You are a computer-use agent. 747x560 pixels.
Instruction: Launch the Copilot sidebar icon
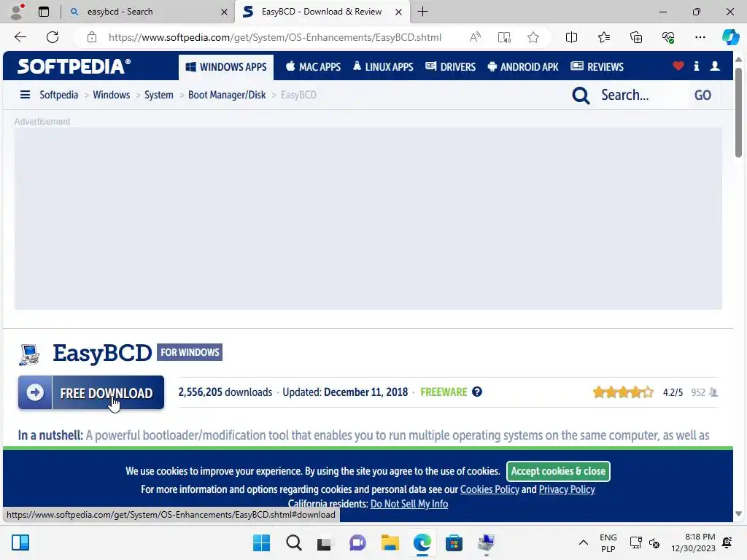(730, 37)
